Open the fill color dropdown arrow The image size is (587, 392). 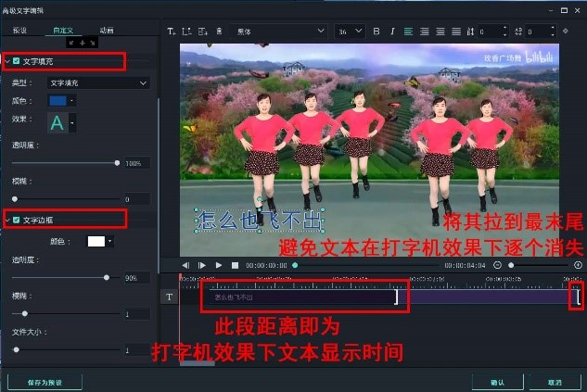[x=72, y=101]
